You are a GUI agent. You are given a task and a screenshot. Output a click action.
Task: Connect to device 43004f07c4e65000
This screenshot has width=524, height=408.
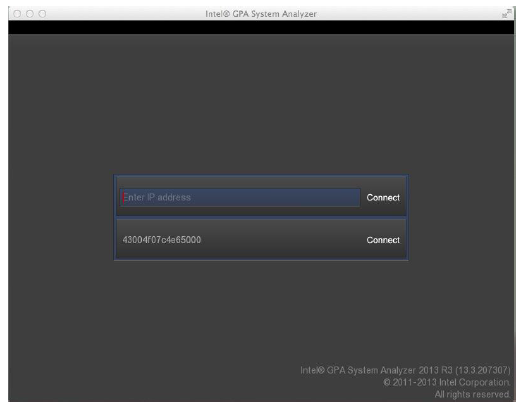pos(383,240)
